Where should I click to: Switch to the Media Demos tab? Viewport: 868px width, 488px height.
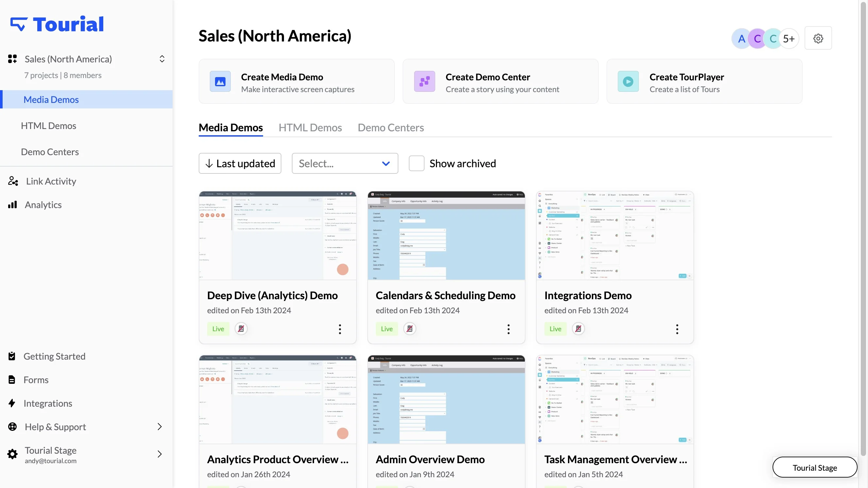click(x=231, y=128)
